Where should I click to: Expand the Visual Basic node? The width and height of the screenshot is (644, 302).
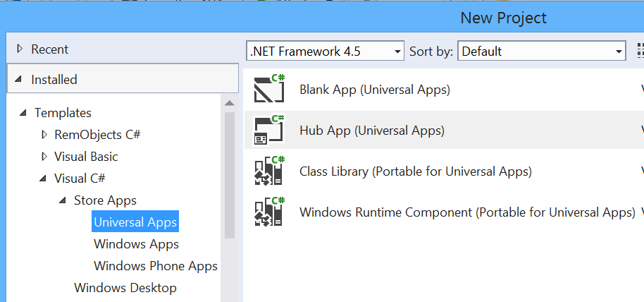pyautogui.click(x=44, y=157)
